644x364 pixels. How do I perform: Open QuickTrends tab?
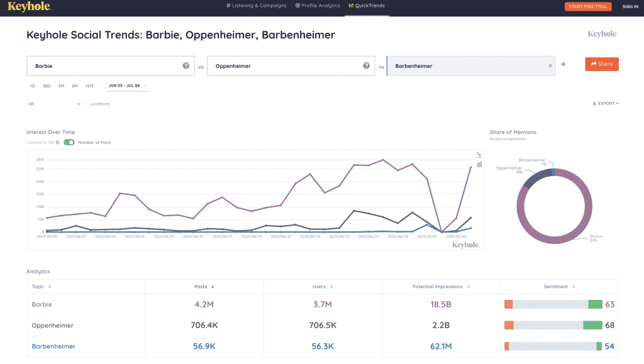pos(367,6)
